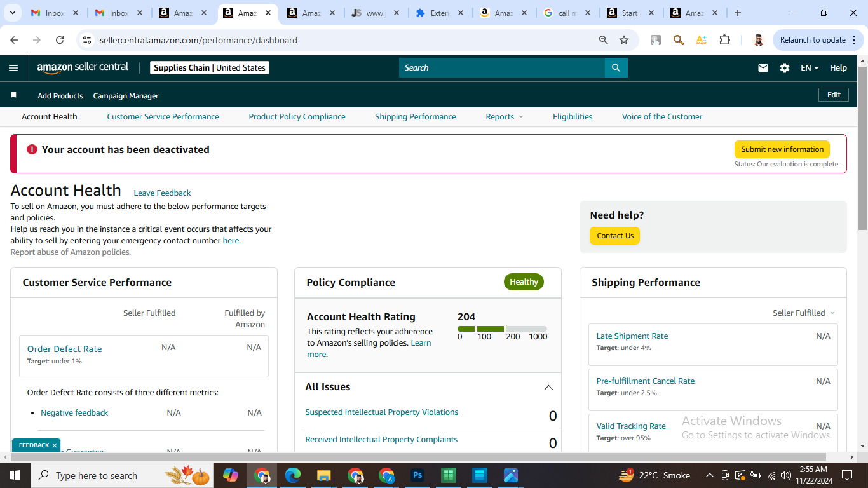Open Copilot from taskbar
Viewport: 868px width, 488px height.
click(231, 475)
